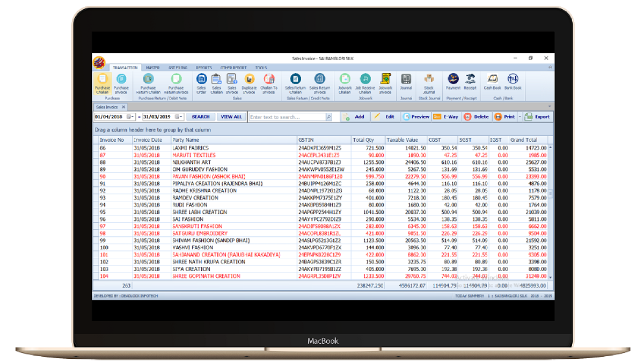Close the Sales Invoice document tab
Image resolution: width=644 pixels, height=362 pixels.
pyautogui.click(x=123, y=107)
